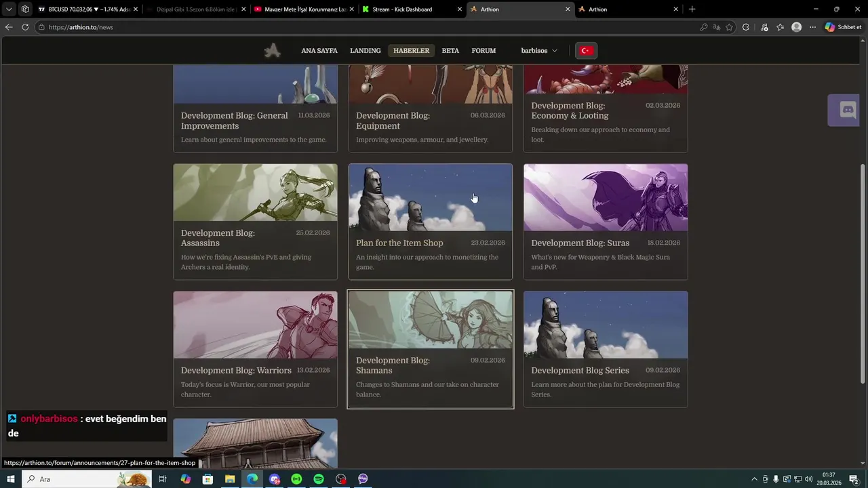Click the Arthion logo in the navbar
868x488 pixels.
click(273, 50)
